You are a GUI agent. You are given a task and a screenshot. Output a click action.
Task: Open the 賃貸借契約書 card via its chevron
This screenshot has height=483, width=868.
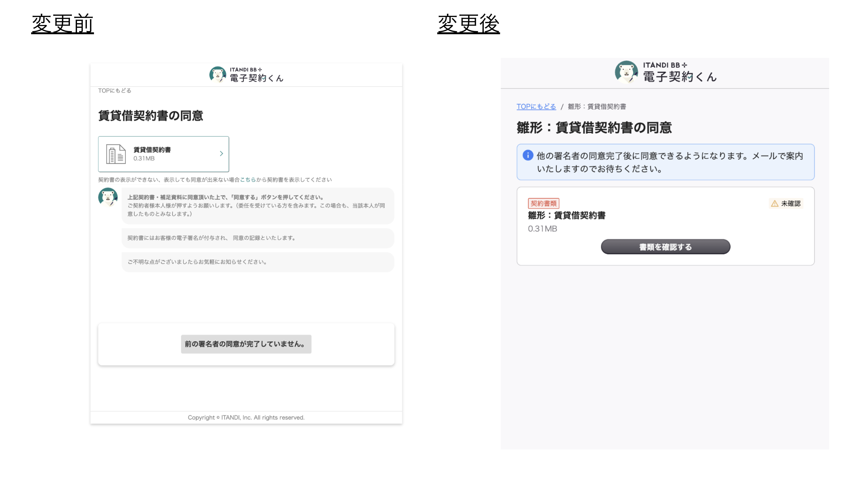[221, 154]
